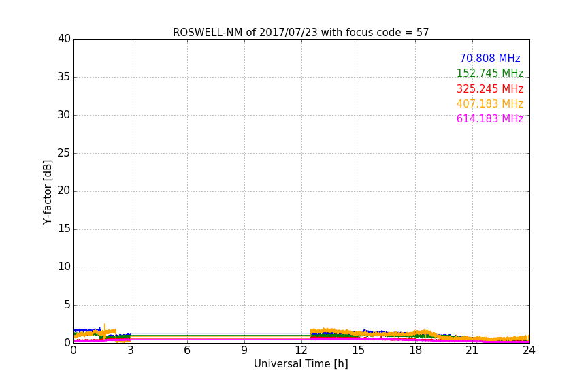Image resolution: width=588 pixels, height=392 pixels.
Task: Select the 152.745 MHz legend label
Action: pyautogui.click(x=490, y=73)
